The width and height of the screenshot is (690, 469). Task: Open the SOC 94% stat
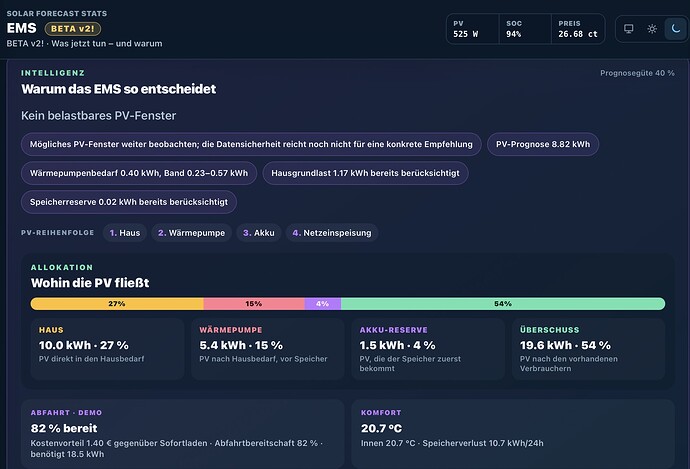click(525, 29)
